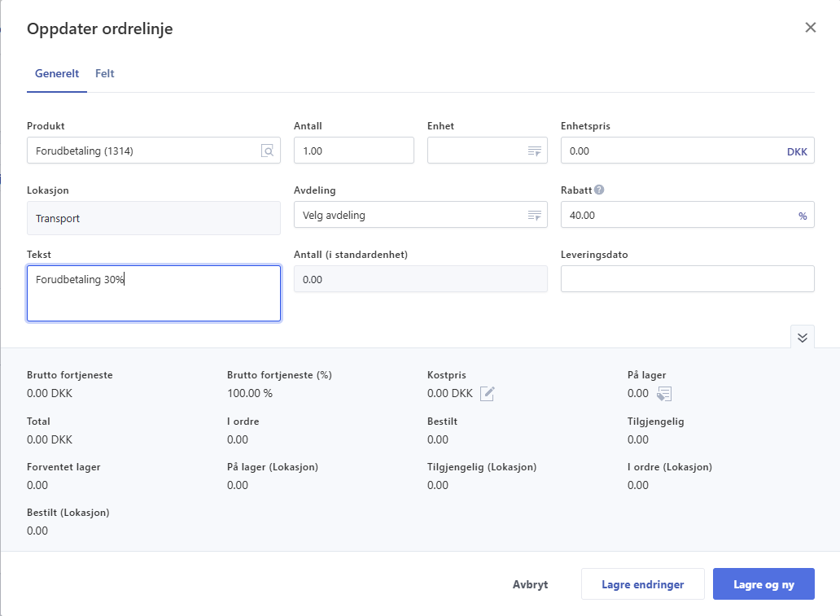Cancel with the Avbryt button
This screenshot has height=616, width=840.
click(x=530, y=584)
